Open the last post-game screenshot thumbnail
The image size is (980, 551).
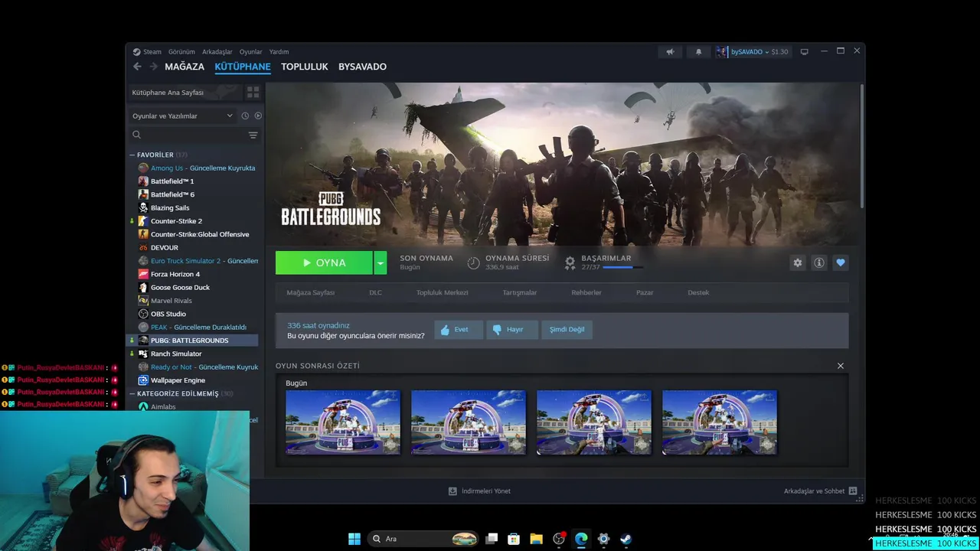pyautogui.click(x=719, y=422)
